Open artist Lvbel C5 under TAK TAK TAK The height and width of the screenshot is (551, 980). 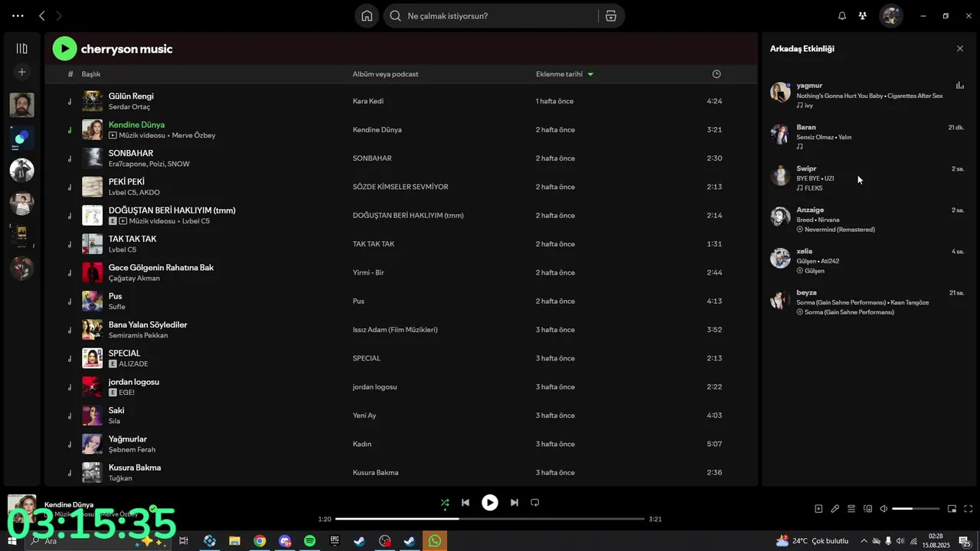122,250
